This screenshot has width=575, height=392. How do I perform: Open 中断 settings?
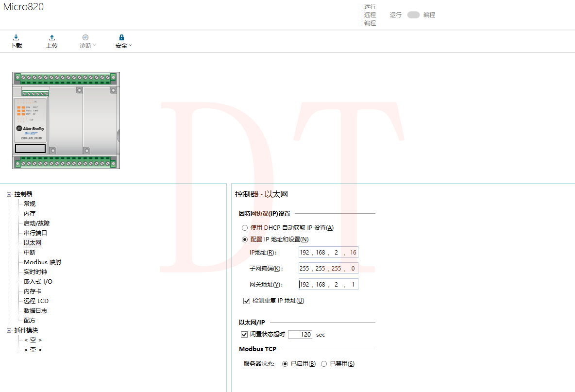(30, 252)
